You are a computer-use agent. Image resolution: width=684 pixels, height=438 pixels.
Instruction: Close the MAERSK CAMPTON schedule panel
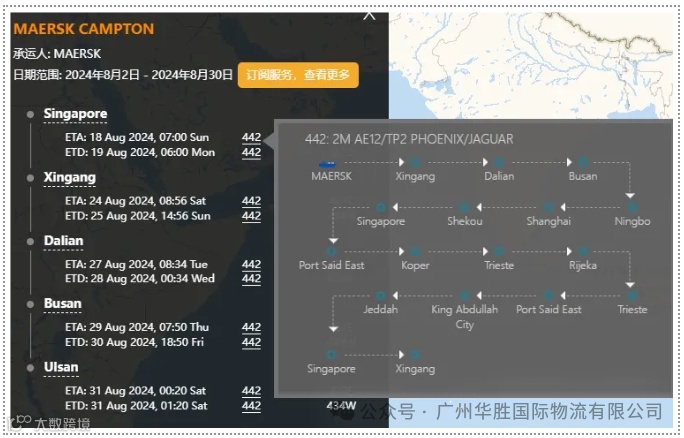coord(369,16)
